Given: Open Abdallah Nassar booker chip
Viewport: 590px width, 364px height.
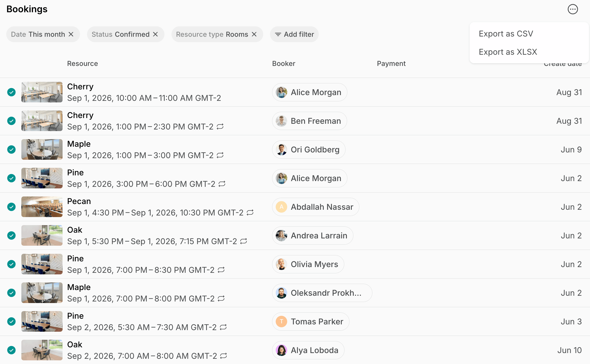Looking at the screenshot, I should [316, 207].
